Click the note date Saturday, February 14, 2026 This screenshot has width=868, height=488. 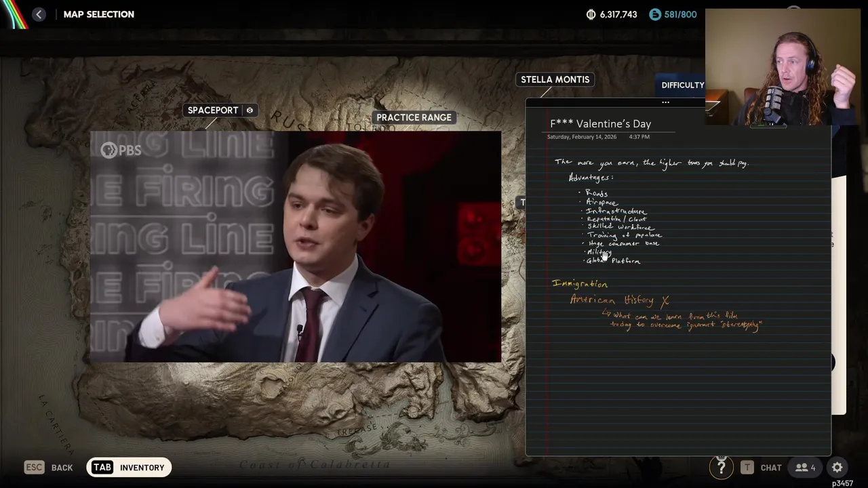582,137
